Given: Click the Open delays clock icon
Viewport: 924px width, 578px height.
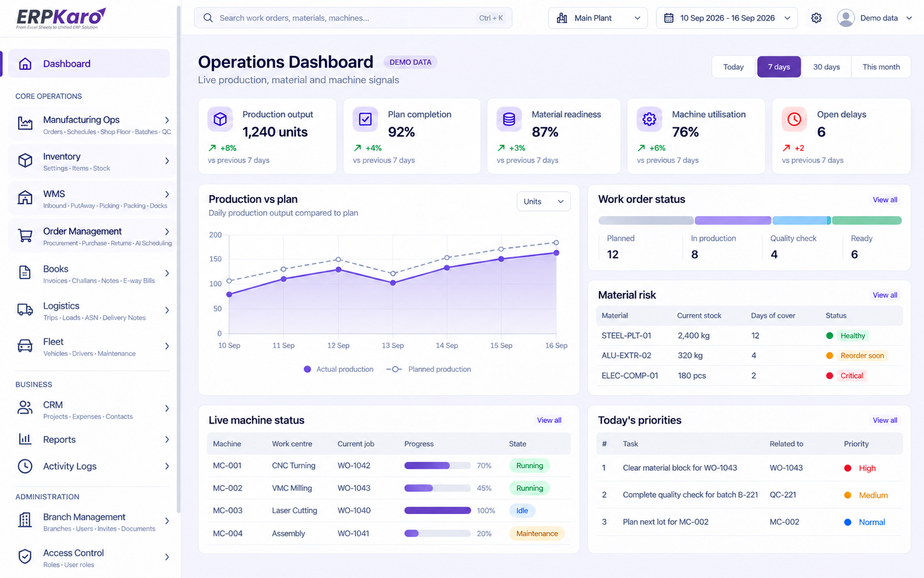Looking at the screenshot, I should [794, 119].
